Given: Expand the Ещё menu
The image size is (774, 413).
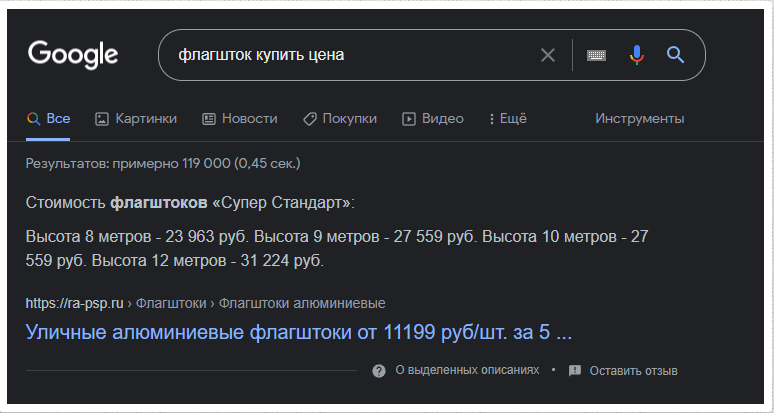Looking at the screenshot, I should tap(508, 119).
